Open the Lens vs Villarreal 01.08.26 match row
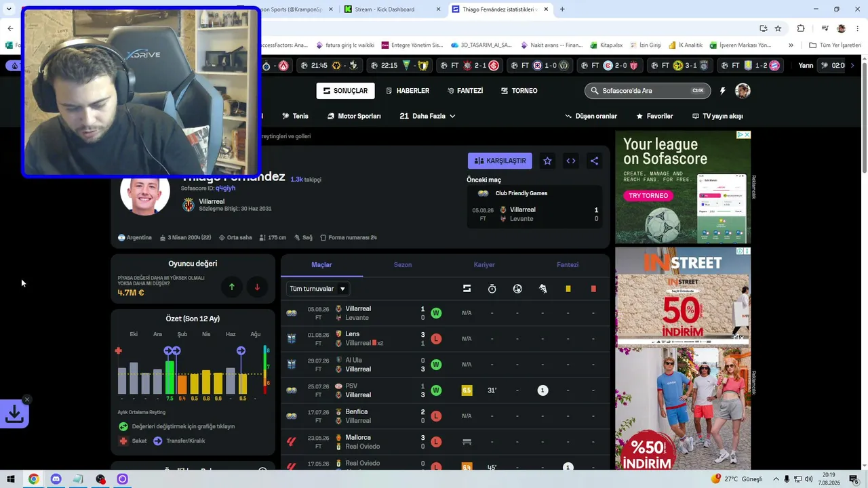This screenshot has height=488, width=868. [x=445, y=339]
